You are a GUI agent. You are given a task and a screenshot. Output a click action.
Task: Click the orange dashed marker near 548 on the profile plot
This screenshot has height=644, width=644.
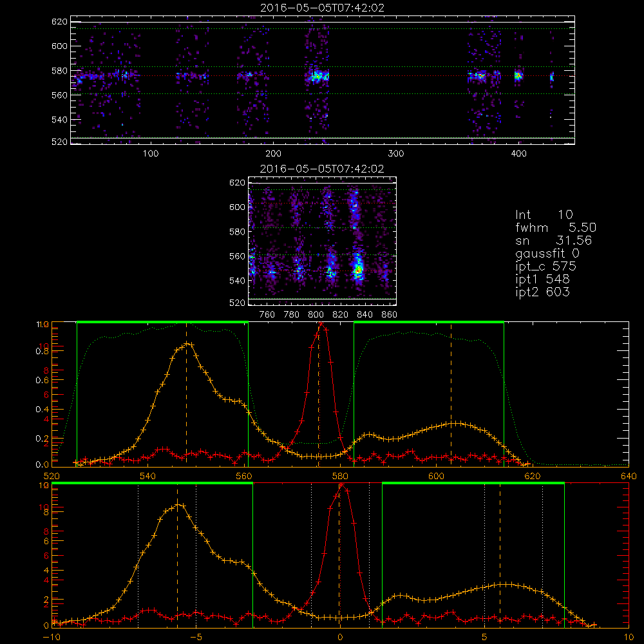187,394
